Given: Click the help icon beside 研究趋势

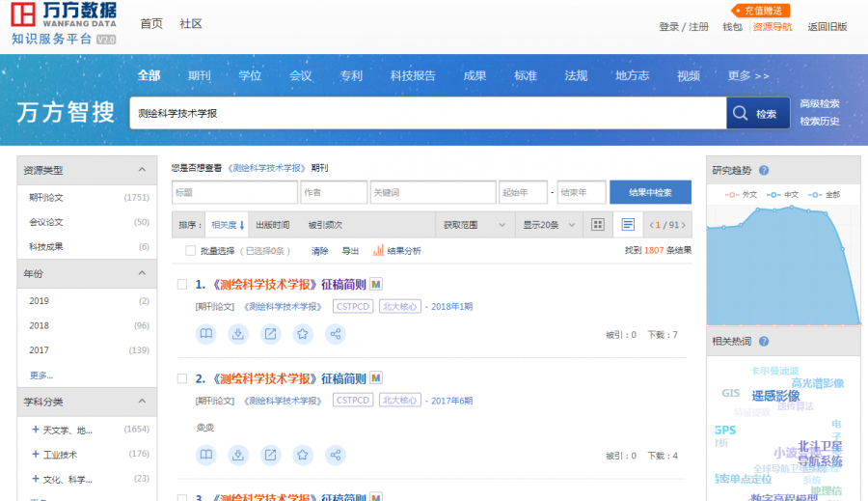Looking at the screenshot, I should click(764, 171).
